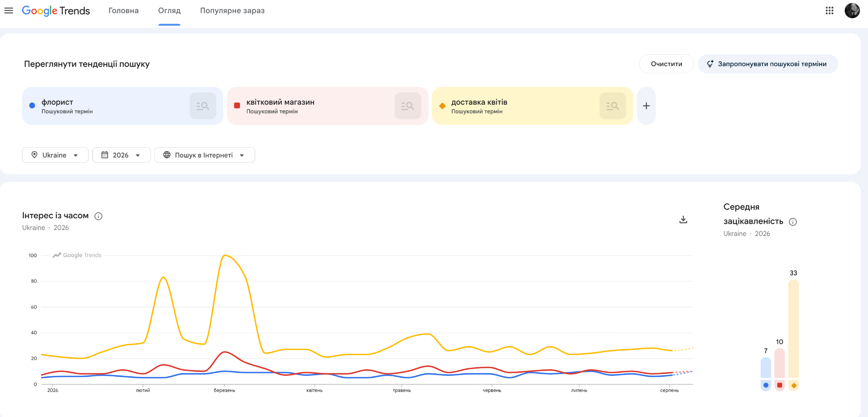This screenshot has height=417, width=868.
Task: Open the account profile avatar
Action: pos(852,11)
